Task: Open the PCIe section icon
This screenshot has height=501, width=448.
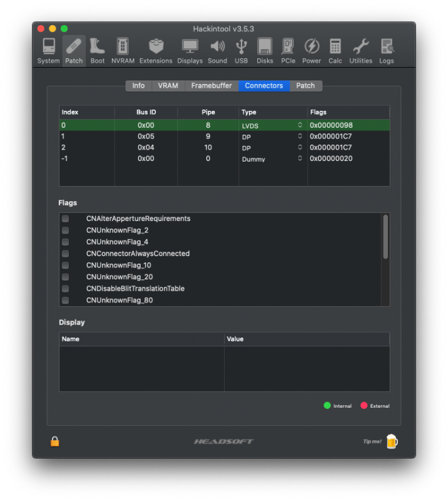Action: click(x=288, y=51)
